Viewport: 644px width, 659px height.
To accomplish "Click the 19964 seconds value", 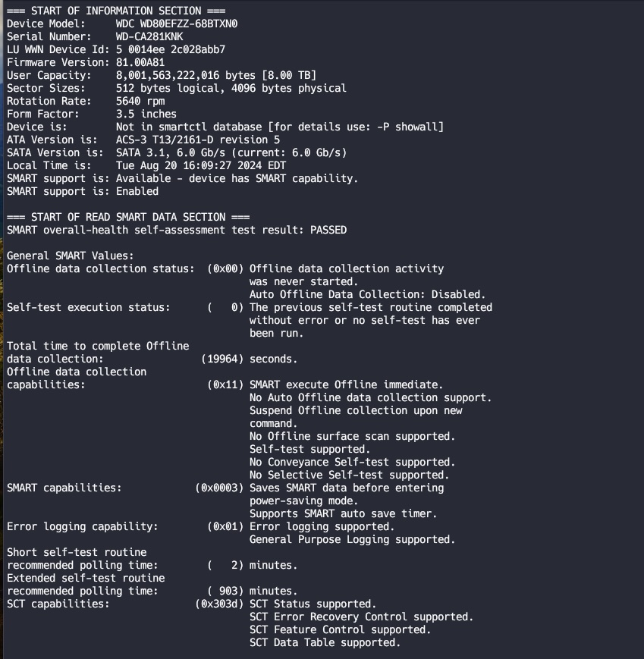I will 250,359.
